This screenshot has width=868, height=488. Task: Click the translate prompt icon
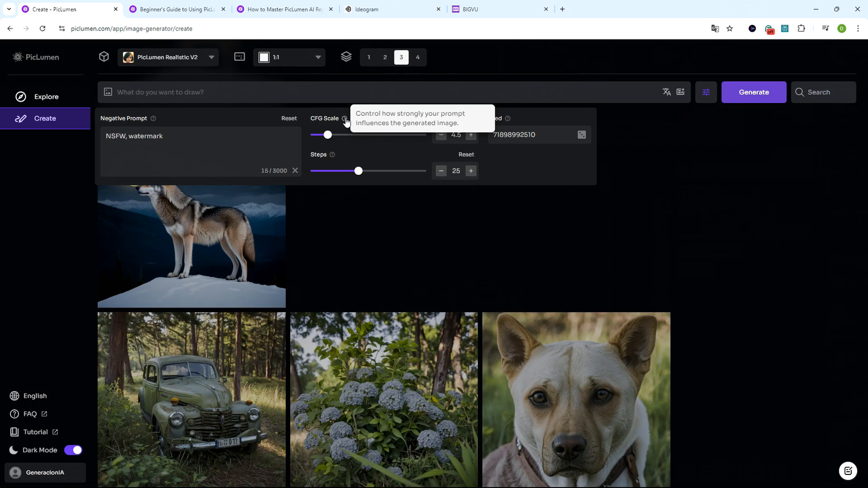pyautogui.click(x=667, y=92)
